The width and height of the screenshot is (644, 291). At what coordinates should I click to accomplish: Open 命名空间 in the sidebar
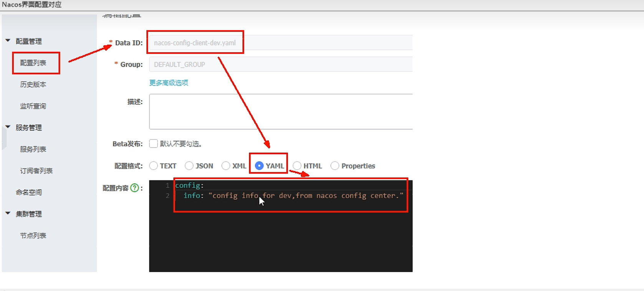[29, 192]
